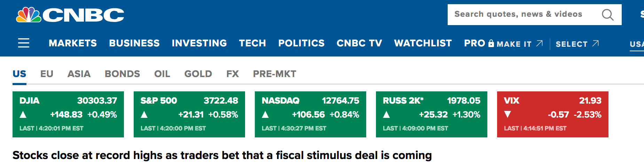Open the CNBC TV menu item
Screen dimensions: 644x166
click(x=359, y=43)
